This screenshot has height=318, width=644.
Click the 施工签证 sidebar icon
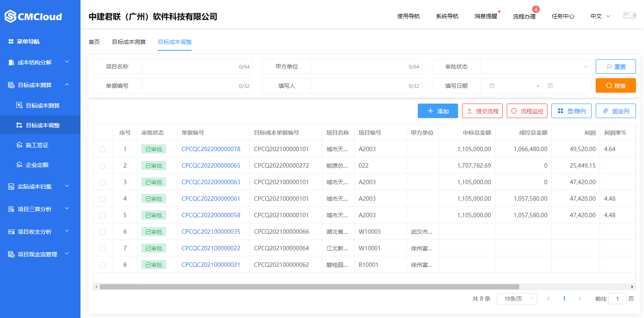pos(19,145)
